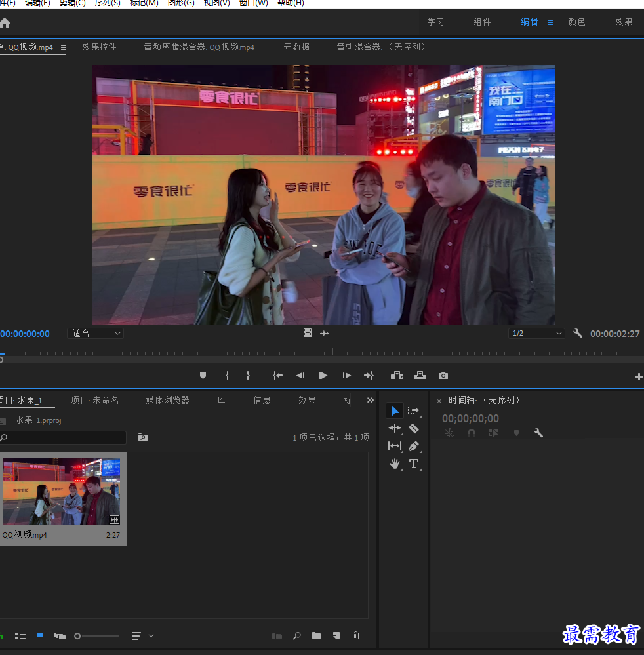Toggle Linked Selection in timeline
The image size is (644, 655).
494,433
